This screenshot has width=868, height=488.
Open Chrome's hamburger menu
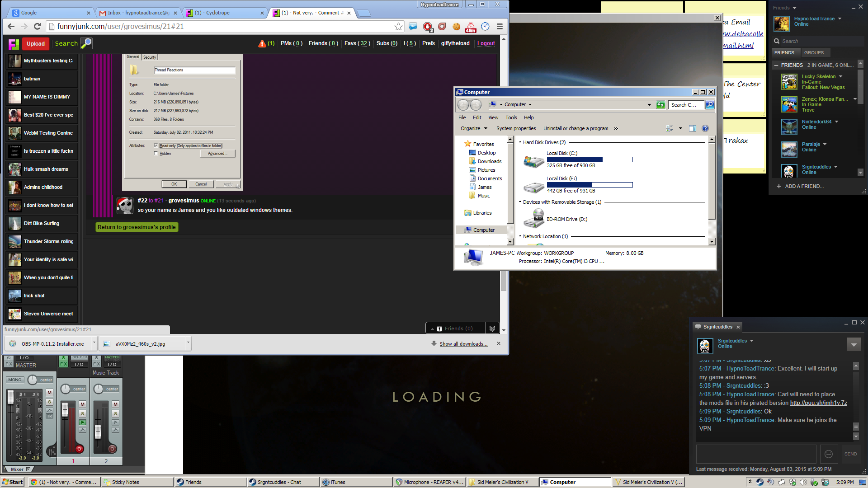point(500,26)
